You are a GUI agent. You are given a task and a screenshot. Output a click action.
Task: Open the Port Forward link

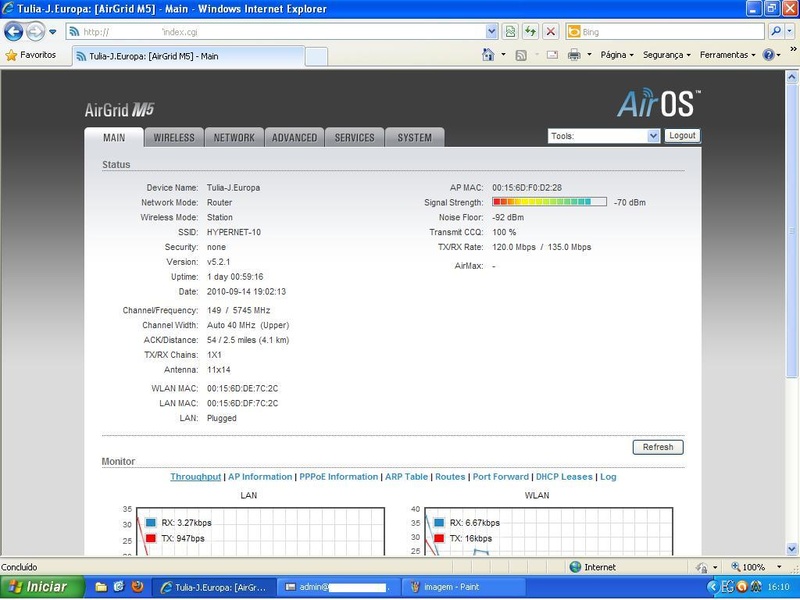click(x=501, y=477)
